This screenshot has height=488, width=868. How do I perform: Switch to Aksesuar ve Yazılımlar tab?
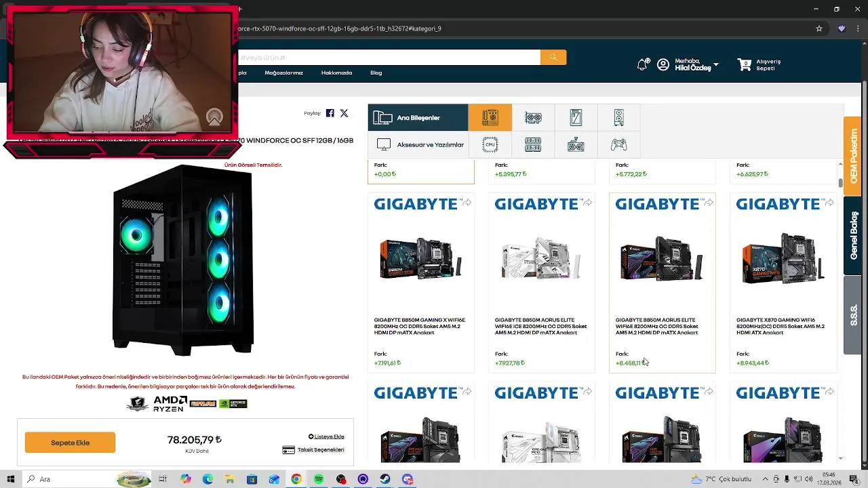point(418,144)
